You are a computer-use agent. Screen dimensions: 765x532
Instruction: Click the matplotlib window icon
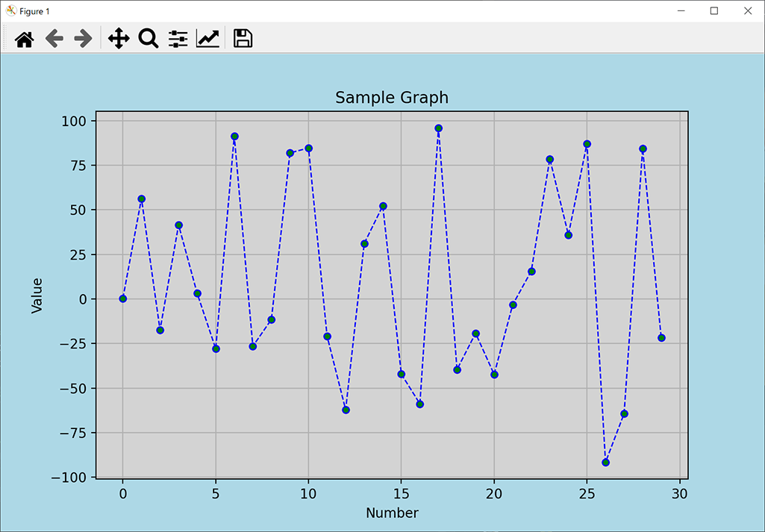click(10, 10)
